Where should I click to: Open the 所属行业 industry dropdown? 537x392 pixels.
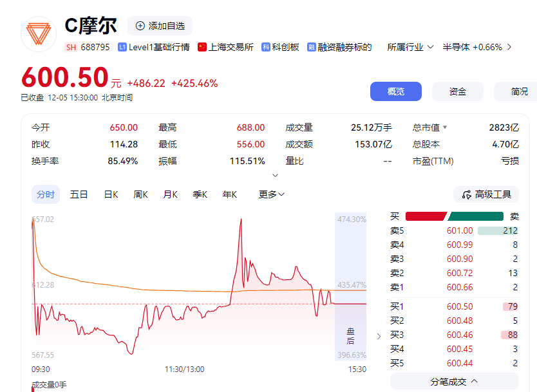point(410,47)
